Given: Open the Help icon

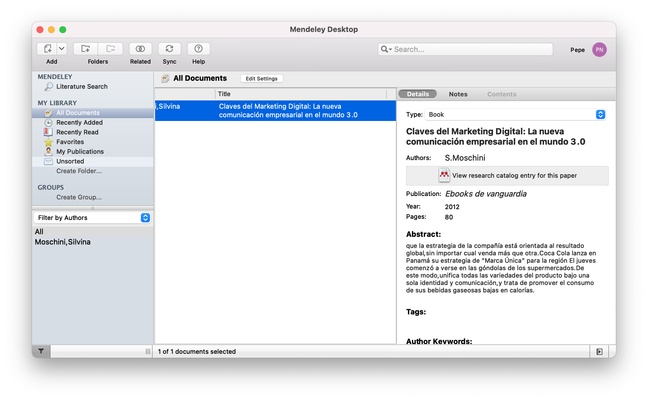Looking at the screenshot, I should tap(198, 49).
